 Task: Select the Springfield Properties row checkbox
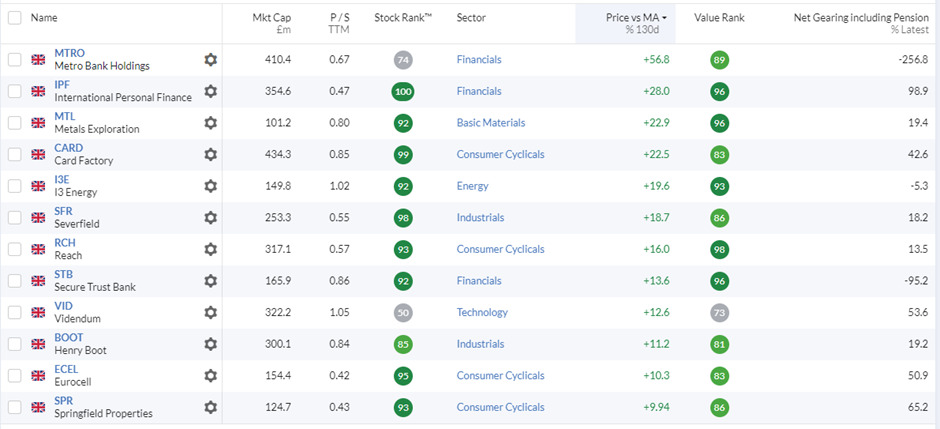pos(14,407)
